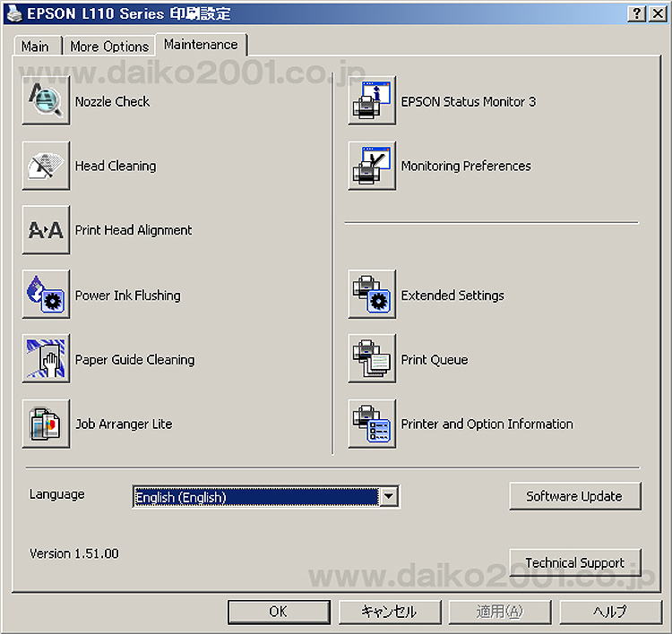The height and width of the screenshot is (634, 672).
Task: Click the EPSON Status Monitor 3 label
Action: 469,101
